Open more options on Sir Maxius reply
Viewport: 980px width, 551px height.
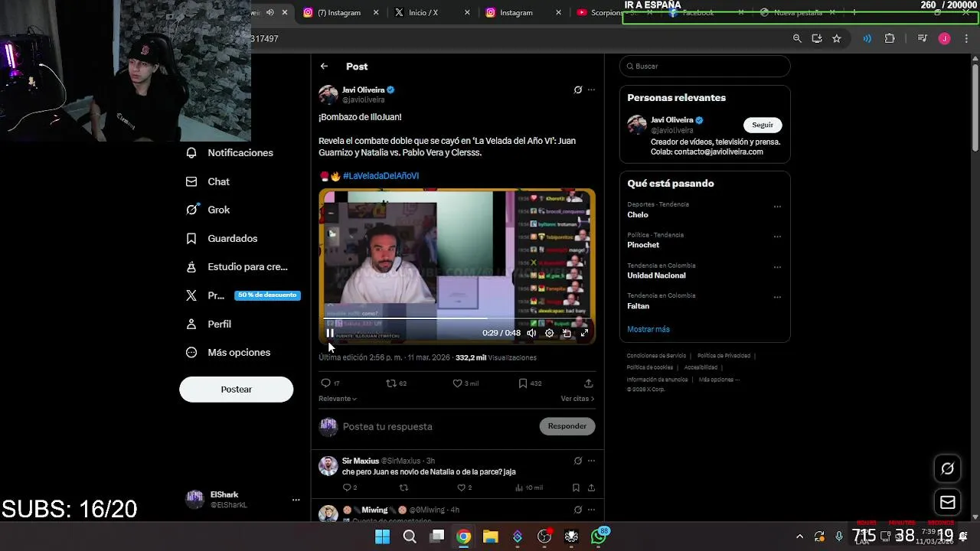(x=591, y=461)
